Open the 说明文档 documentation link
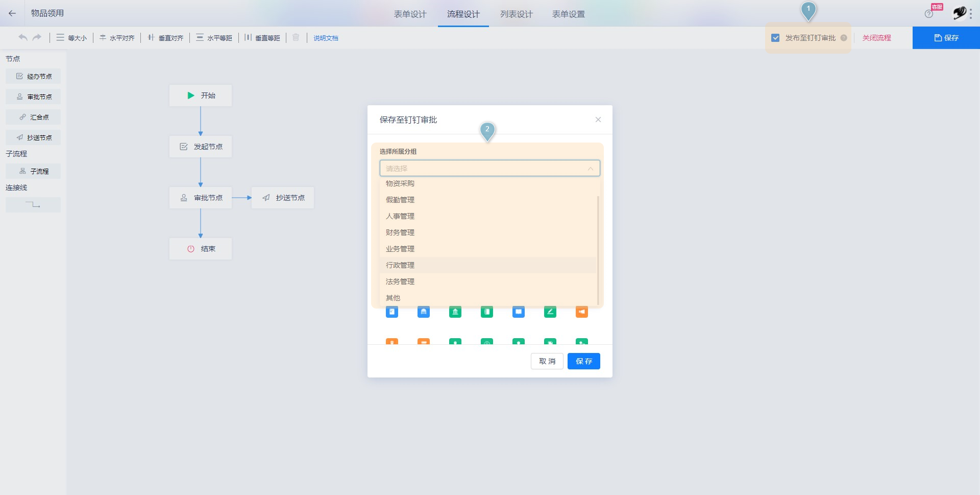Screen dimensions: 980x495 (326, 38)
